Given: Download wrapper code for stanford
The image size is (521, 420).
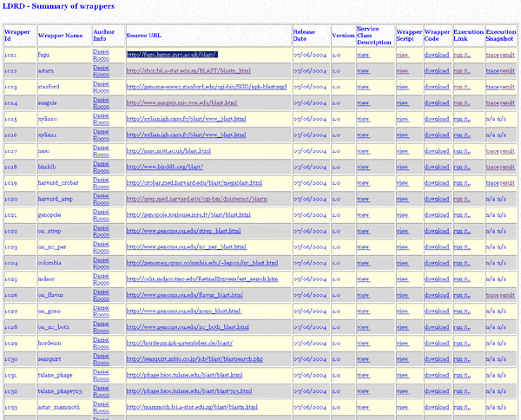Looking at the screenshot, I should [x=436, y=86].
